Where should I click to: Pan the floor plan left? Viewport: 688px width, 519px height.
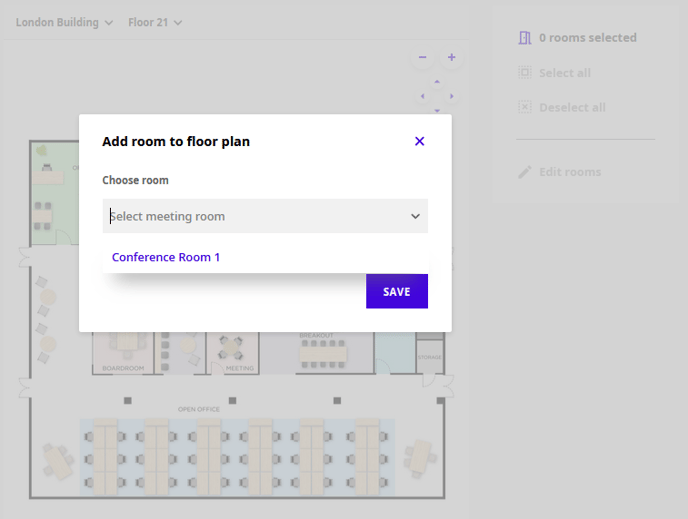422,97
